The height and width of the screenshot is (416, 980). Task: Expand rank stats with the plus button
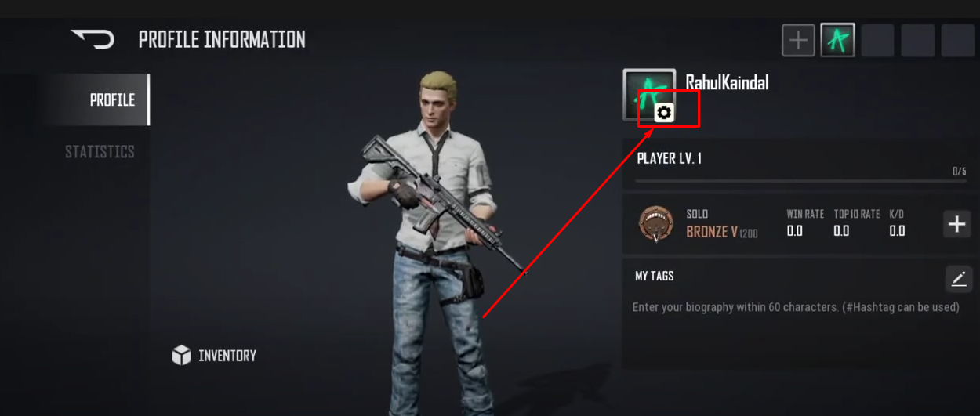[x=957, y=224]
